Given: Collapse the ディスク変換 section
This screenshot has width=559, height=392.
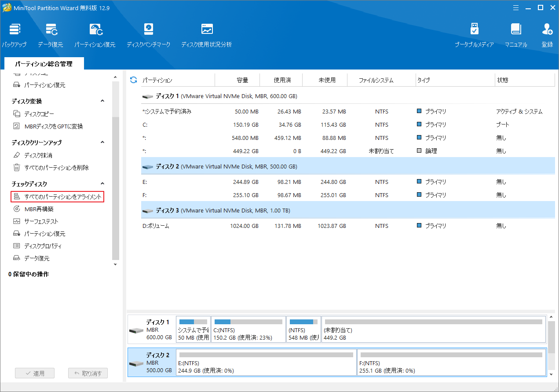Looking at the screenshot, I should tap(102, 101).
